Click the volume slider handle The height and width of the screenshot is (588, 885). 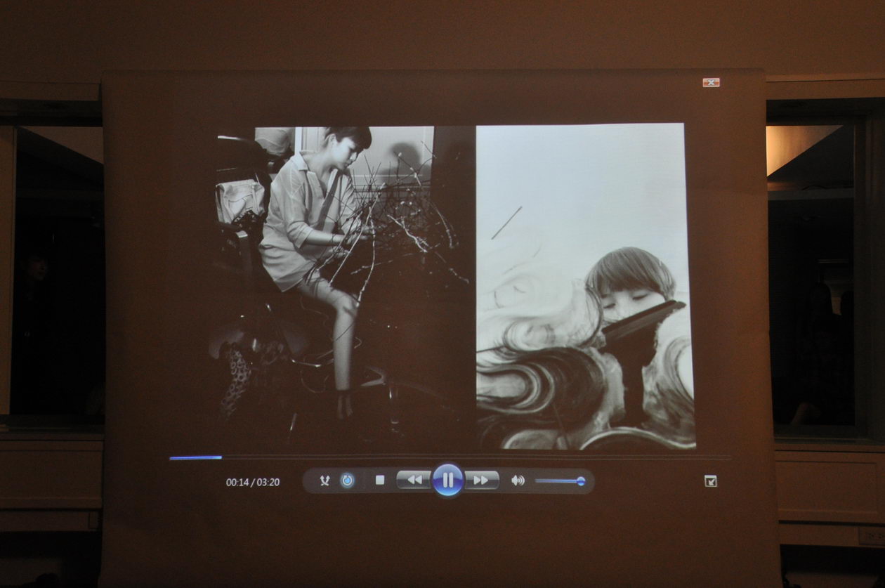coord(581,481)
